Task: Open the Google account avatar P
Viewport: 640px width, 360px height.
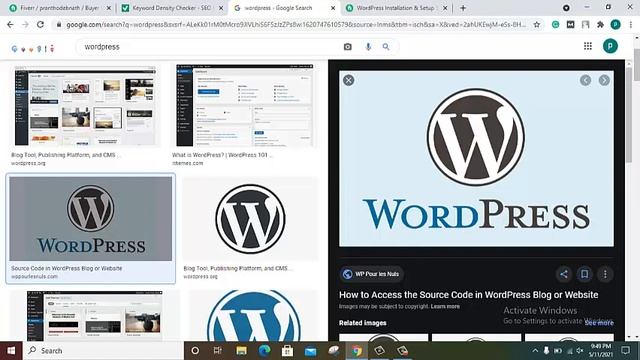Action: (610, 46)
